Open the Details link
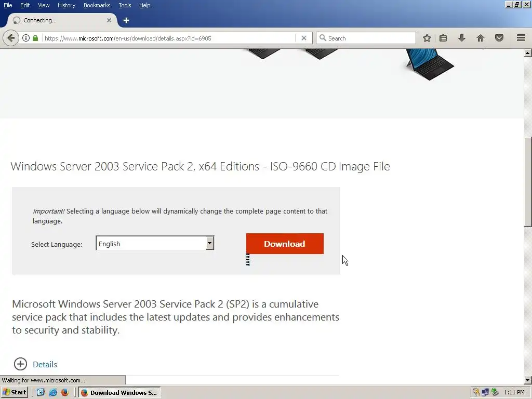Screen dimensions: 532x399 (x=45, y=364)
